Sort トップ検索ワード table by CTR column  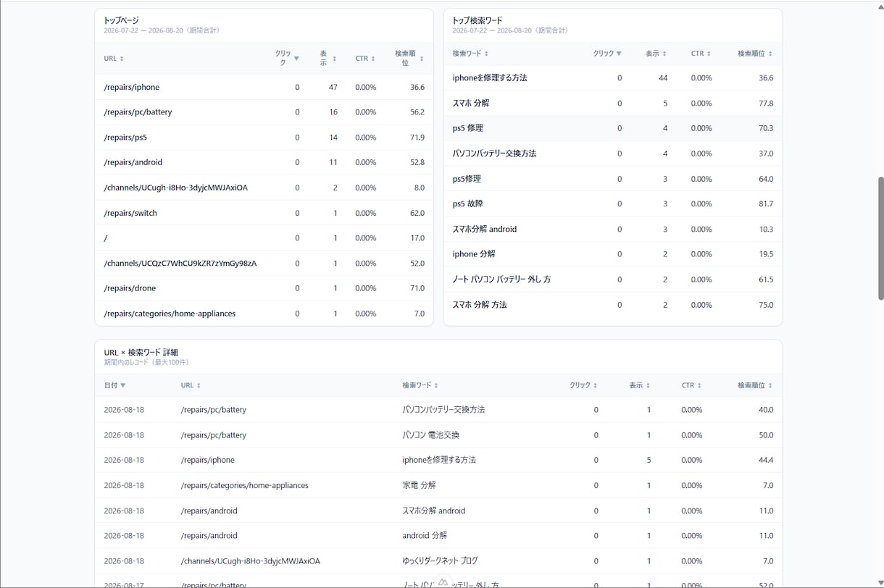click(x=701, y=54)
